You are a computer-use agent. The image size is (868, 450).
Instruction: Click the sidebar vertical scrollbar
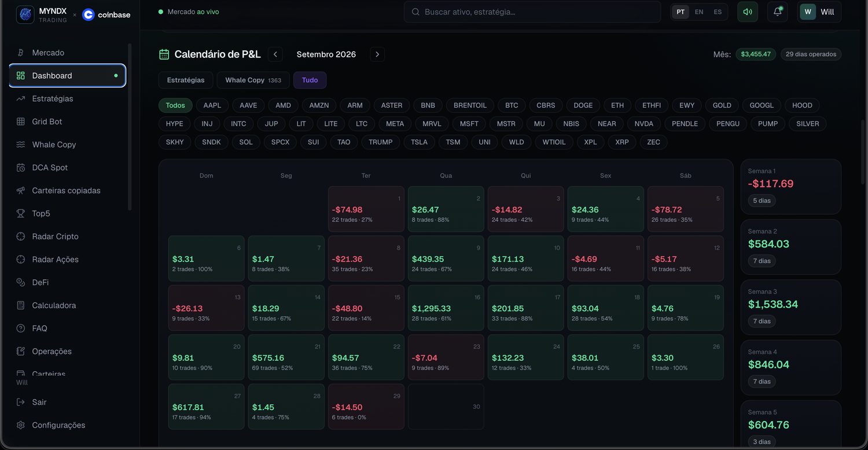[130, 127]
